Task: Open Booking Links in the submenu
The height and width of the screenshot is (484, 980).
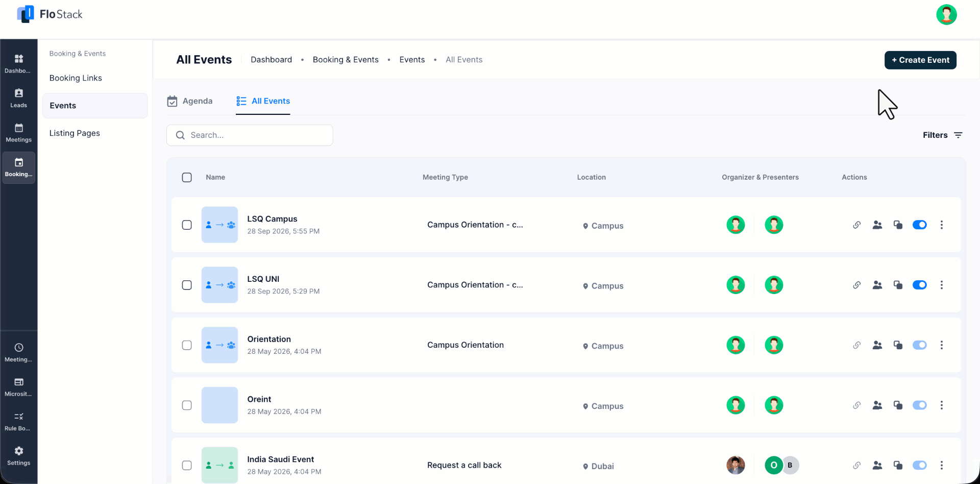Action: [76, 78]
